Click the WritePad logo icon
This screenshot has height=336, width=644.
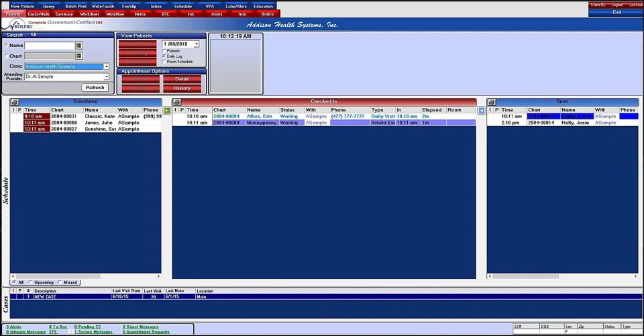coord(16,25)
